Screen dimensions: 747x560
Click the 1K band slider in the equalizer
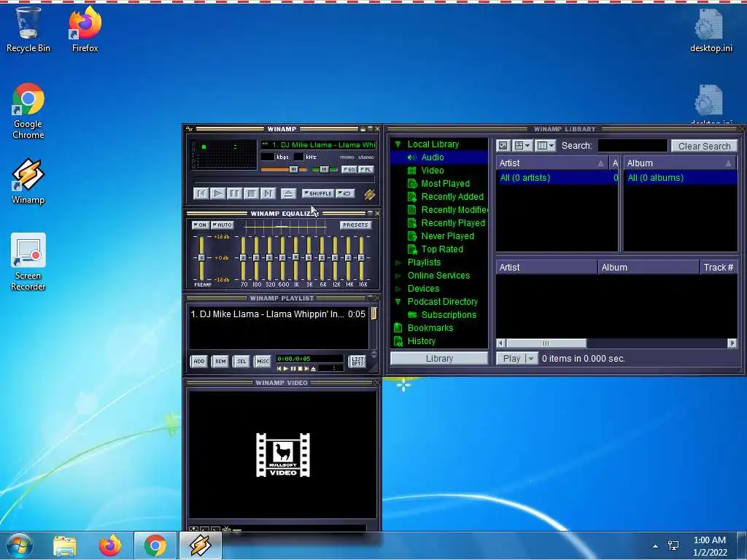click(296, 257)
